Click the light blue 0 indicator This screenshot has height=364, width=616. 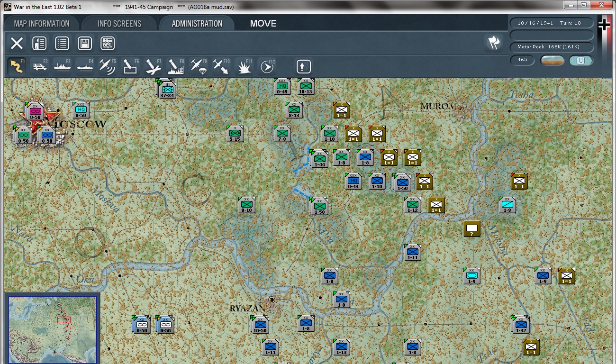pyautogui.click(x=581, y=60)
